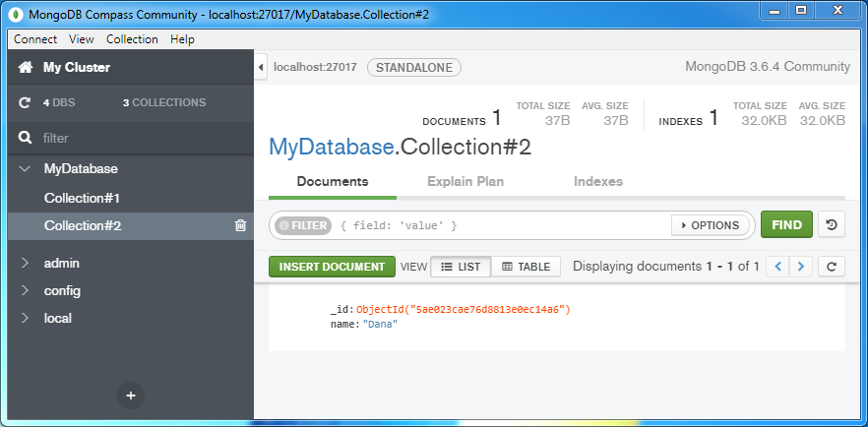Viewport: 868px width, 427px height.
Task: Switch to LIST view
Action: click(x=461, y=267)
